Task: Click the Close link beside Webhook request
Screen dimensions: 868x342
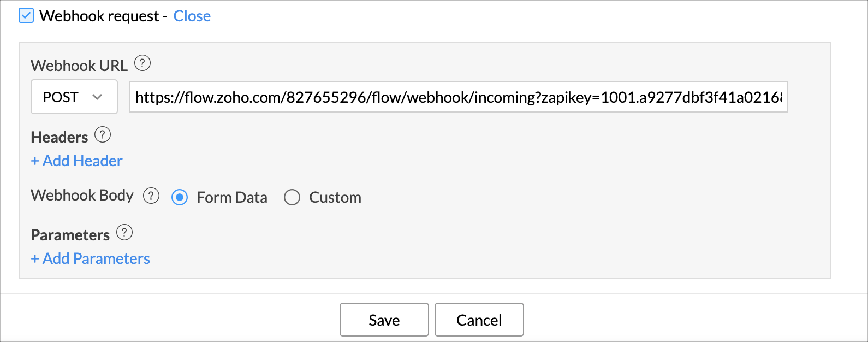Action: 192,16
